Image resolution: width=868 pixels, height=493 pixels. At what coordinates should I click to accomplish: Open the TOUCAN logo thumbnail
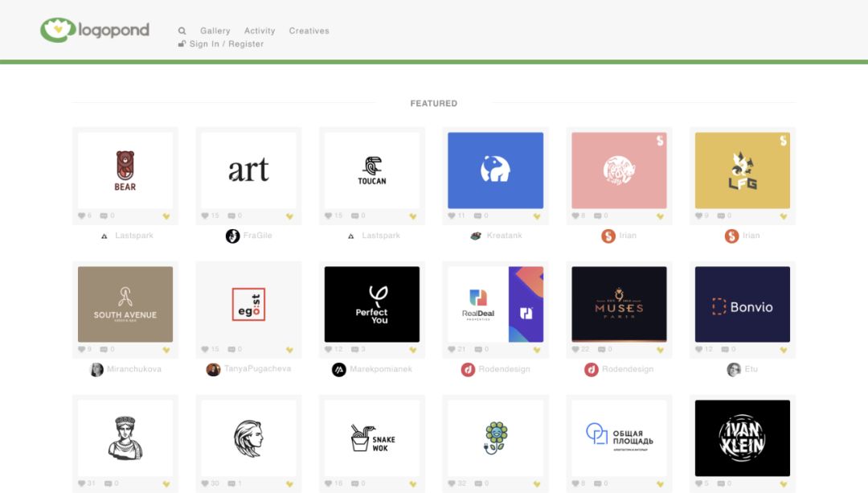tap(372, 170)
